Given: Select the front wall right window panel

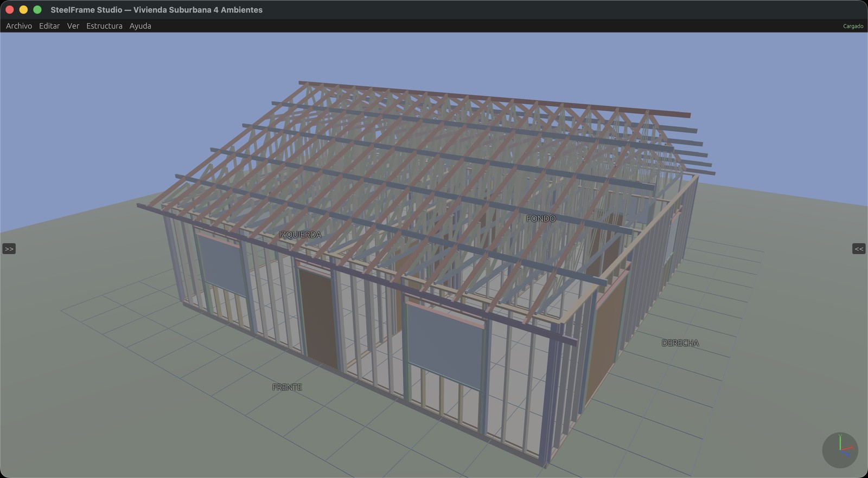Looking at the screenshot, I should (445, 347).
